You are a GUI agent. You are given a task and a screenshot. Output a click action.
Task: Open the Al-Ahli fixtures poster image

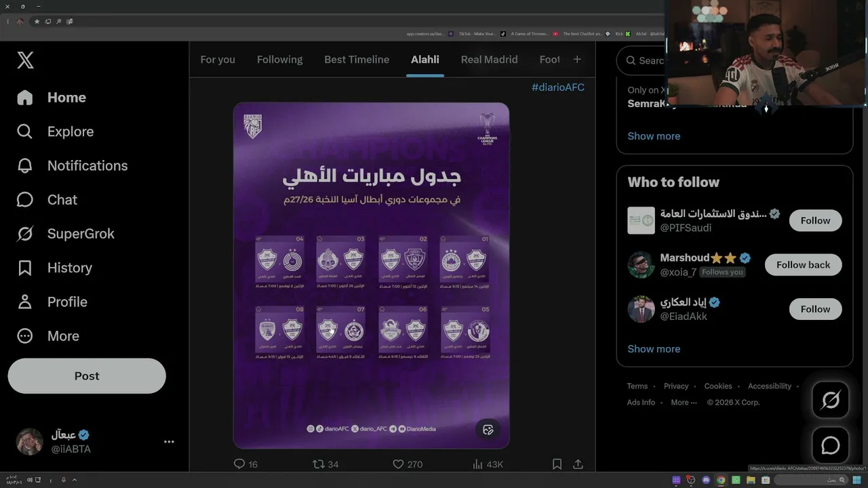371,275
